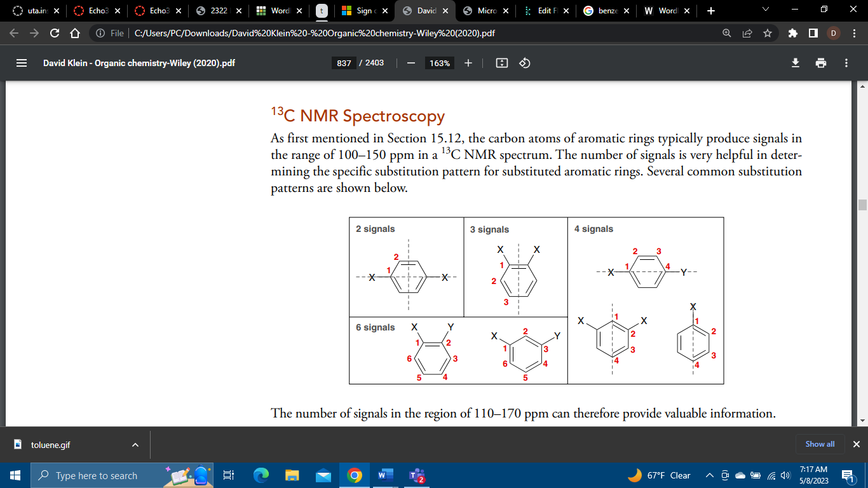
Task: Open the Mail app from taskbar
Action: tap(323, 475)
